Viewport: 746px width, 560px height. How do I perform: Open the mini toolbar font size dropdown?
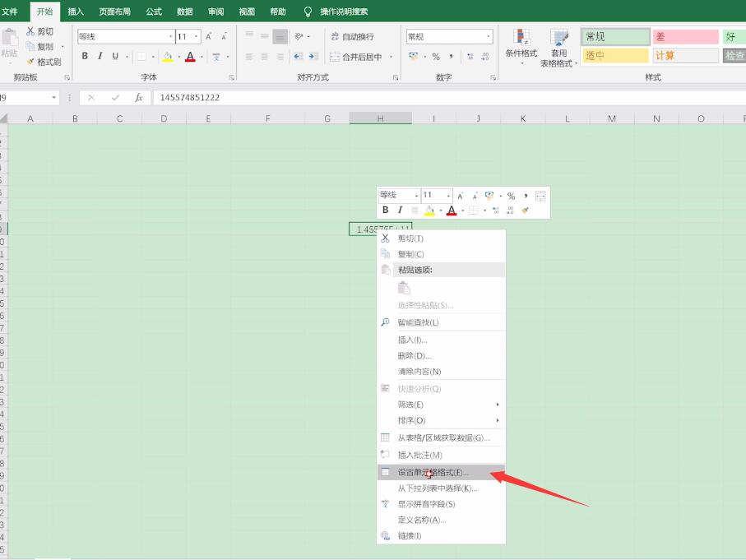point(448,196)
